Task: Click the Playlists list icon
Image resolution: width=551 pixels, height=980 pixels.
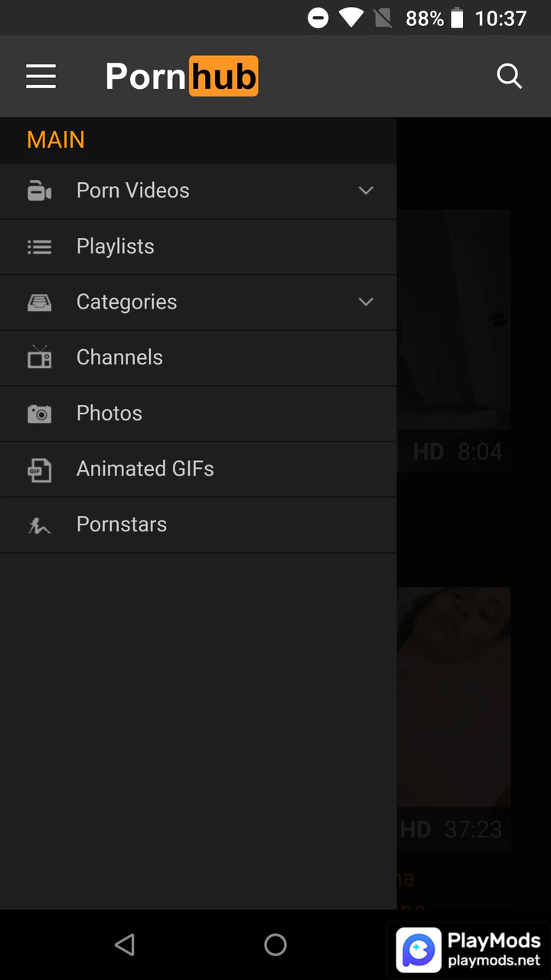Action: (x=39, y=247)
